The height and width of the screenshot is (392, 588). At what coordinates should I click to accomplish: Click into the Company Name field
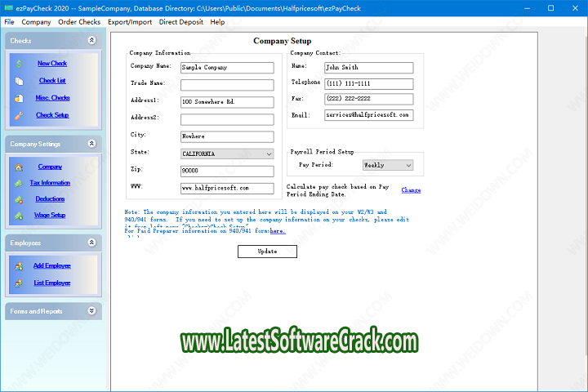click(227, 67)
